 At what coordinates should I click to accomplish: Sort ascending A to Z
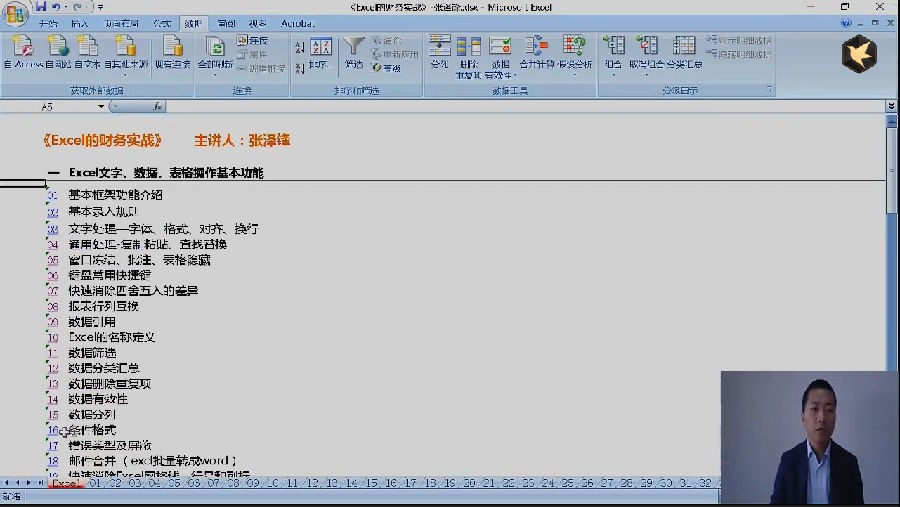point(300,47)
